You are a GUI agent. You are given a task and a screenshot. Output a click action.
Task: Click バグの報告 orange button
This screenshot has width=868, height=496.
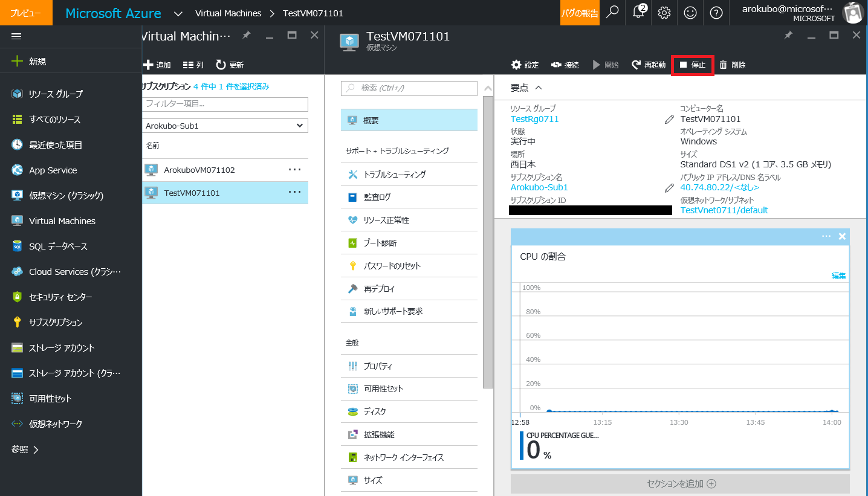click(x=580, y=13)
